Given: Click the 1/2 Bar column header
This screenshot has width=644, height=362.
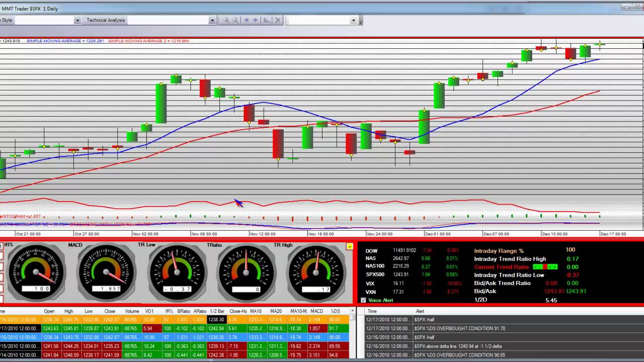Looking at the screenshot, I should click(217, 311).
